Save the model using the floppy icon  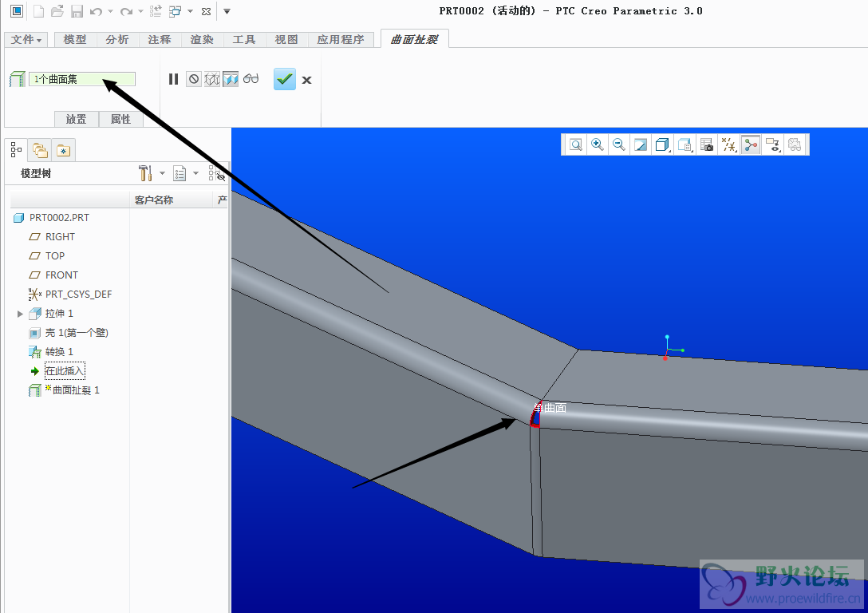pyautogui.click(x=77, y=11)
